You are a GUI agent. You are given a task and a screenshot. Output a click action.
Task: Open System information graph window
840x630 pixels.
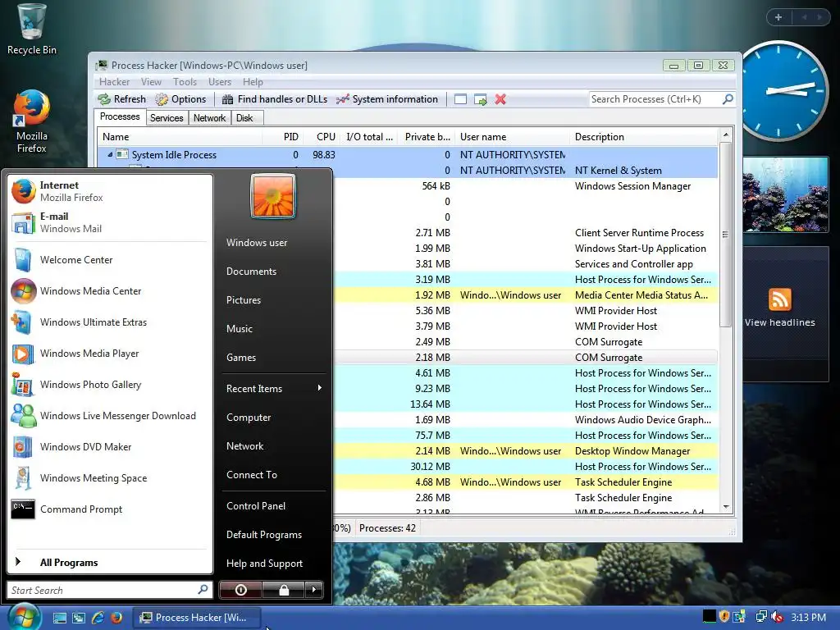coord(387,99)
